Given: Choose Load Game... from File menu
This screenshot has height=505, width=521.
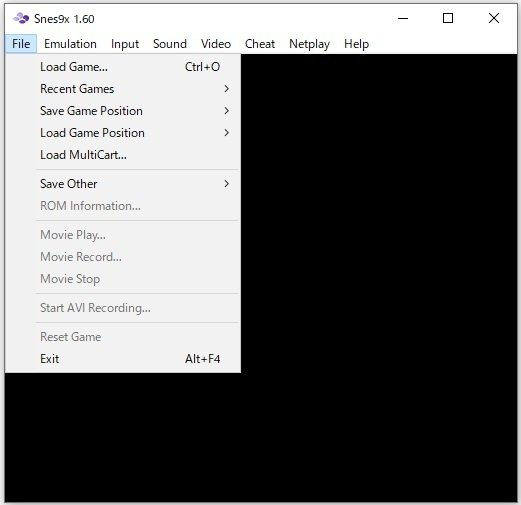Looking at the screenshot, I should [123, 67].
